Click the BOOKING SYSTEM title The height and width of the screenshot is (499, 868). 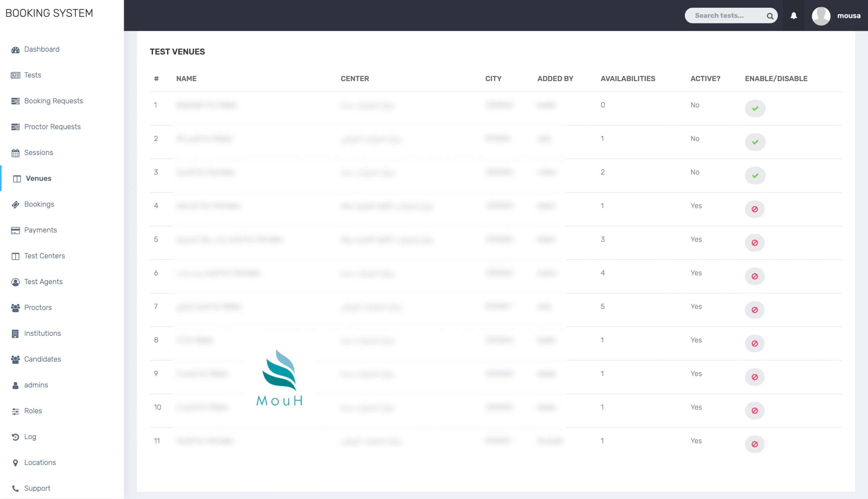click(x=50, y=13)
